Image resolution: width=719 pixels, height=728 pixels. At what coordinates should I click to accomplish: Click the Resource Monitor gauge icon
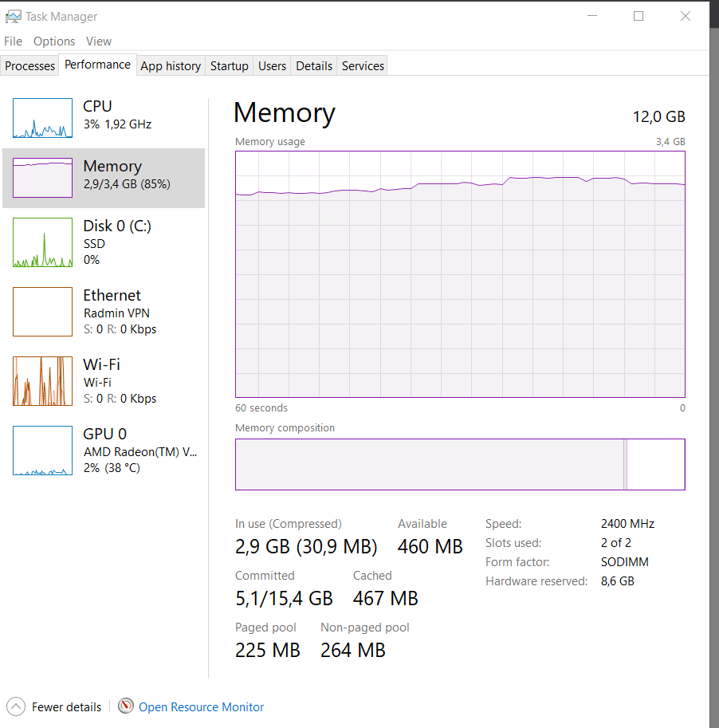[126, 706]
